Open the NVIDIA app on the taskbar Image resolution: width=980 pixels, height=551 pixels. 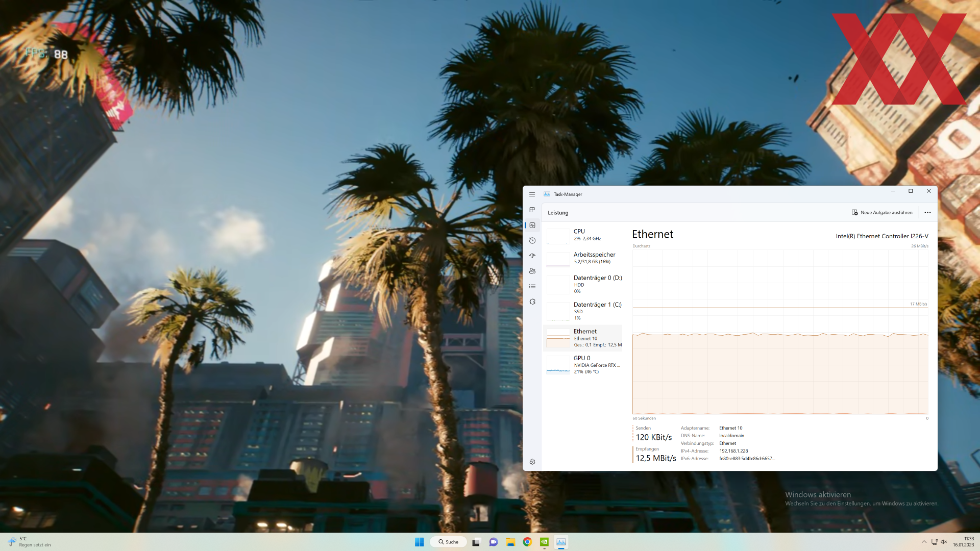[x=544, y=542]
